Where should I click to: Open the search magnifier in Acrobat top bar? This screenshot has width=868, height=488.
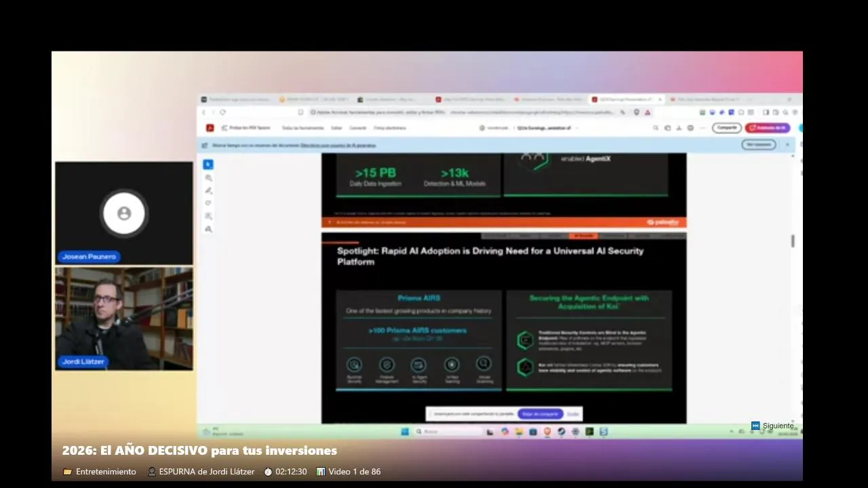coord(656,127)
